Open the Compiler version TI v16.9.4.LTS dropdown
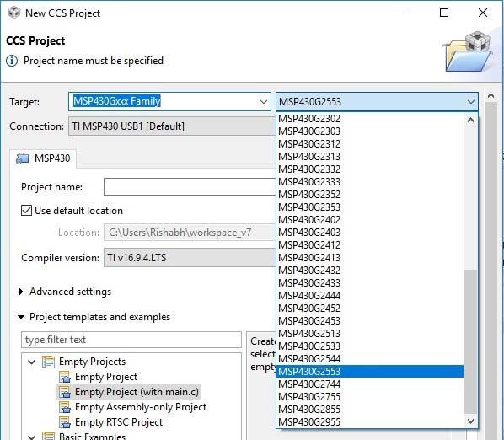Image resolution: width=504 pixels, height=440 pixels. click(x=190, y=257)
